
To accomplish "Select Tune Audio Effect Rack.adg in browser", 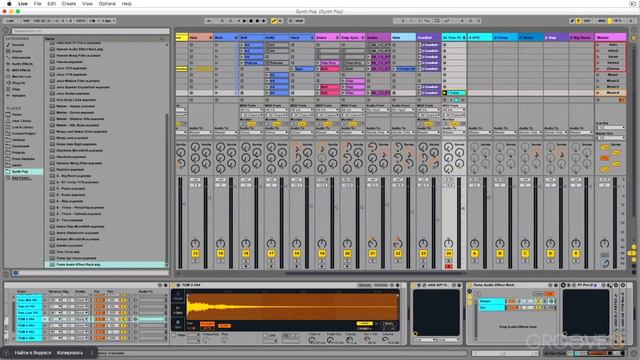I will pyautogui.click(x=104, y=264).
